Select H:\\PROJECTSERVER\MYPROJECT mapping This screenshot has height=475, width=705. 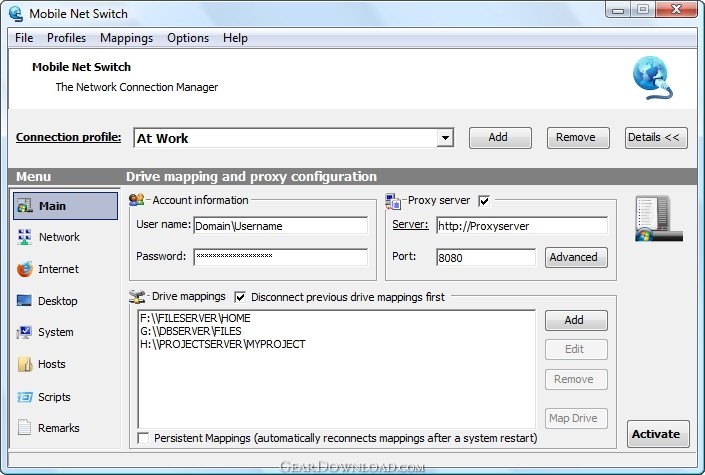point(223,344)
